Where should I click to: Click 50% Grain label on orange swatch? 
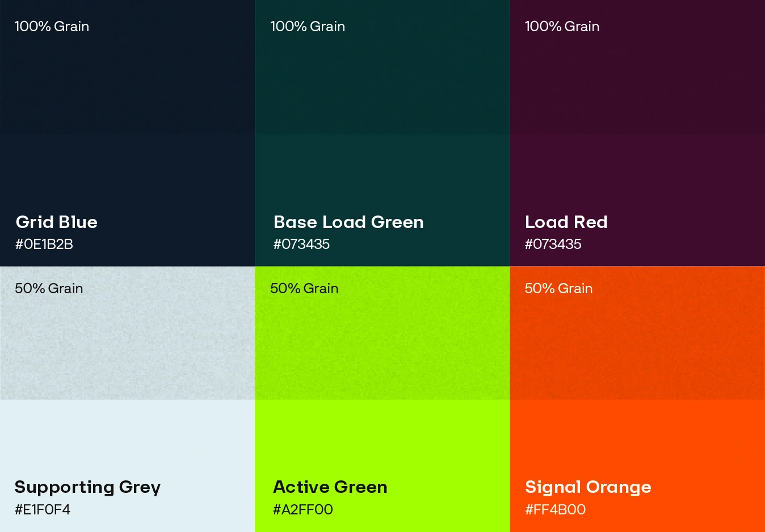[x=558, y=289]
